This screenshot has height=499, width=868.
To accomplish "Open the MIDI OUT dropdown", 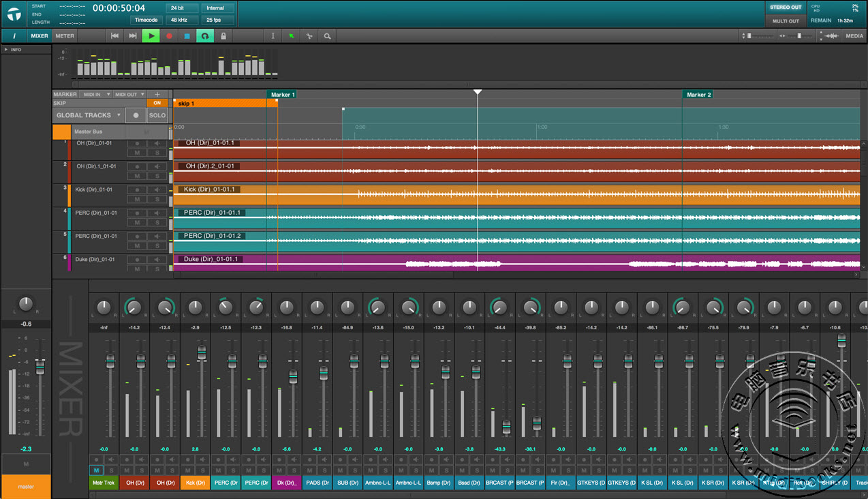I will point(129,95).
